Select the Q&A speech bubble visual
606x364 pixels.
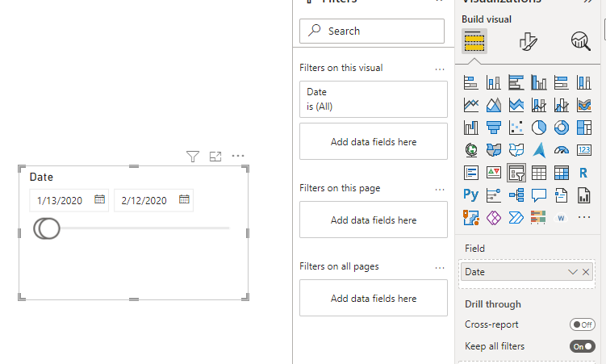539,195
